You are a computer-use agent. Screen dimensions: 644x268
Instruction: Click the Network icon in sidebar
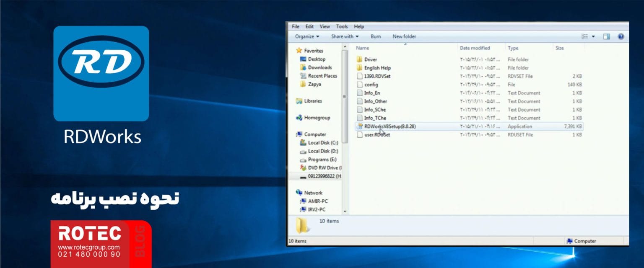[299, 193]
